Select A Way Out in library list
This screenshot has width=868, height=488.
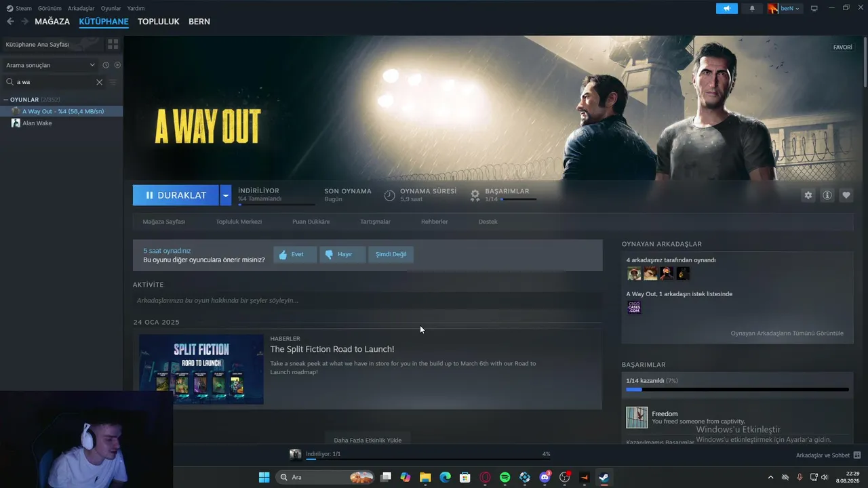[x=62, y=111]
